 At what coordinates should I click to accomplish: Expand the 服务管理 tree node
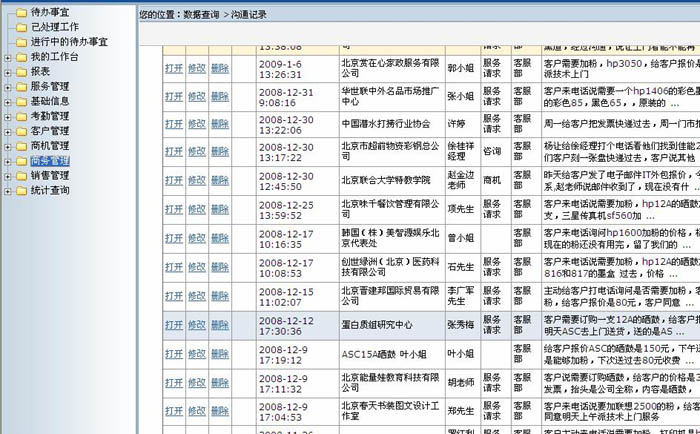click(8, 87)
